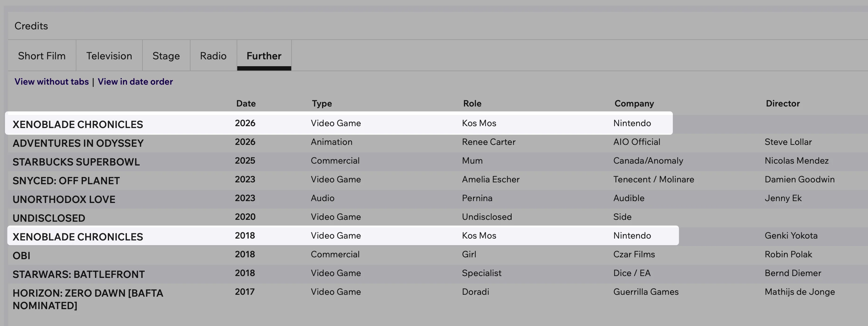Viewport: 868px width, 326px height.
Task: Click the Snyced: Off Planet title
Action: click(66, 181)
